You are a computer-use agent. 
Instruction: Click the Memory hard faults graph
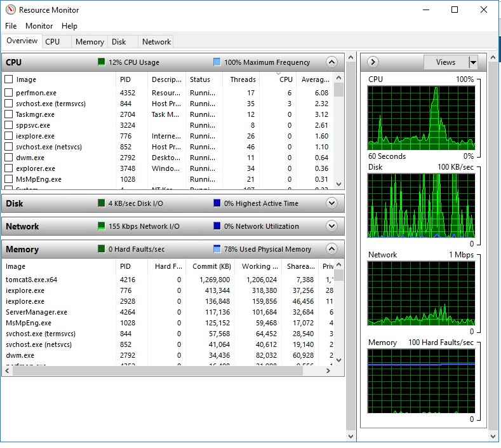click(421, 381)
